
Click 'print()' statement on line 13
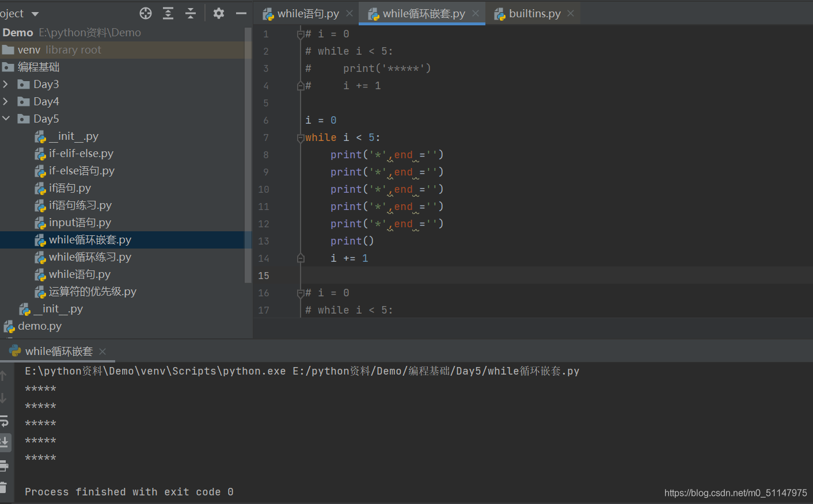[x=352, y=241]
